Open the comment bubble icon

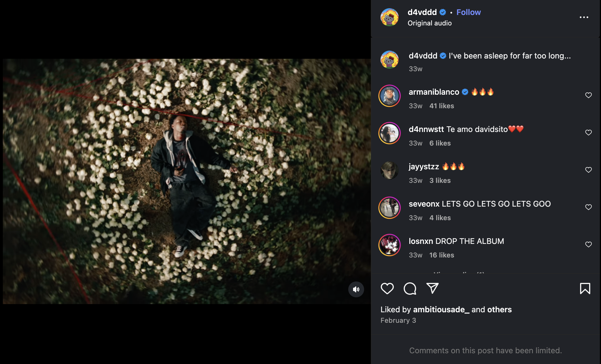(410, 289)
